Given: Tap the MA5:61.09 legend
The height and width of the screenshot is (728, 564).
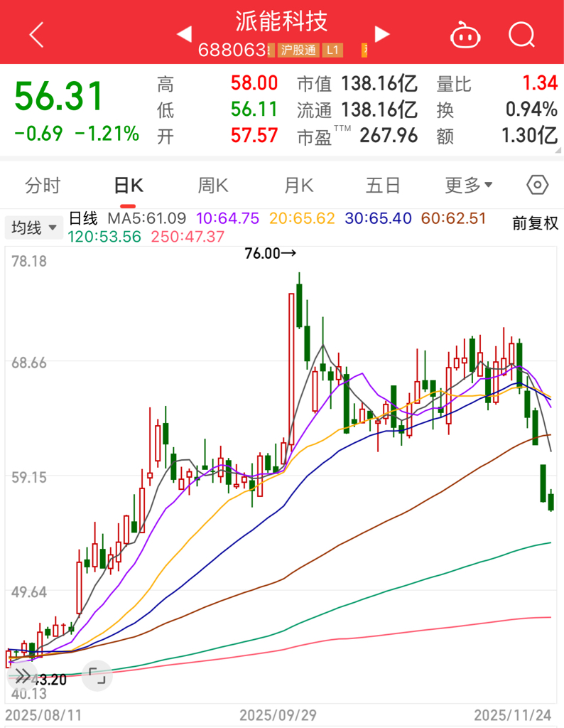Looking at the screenshot, I should tap(146, 218).
